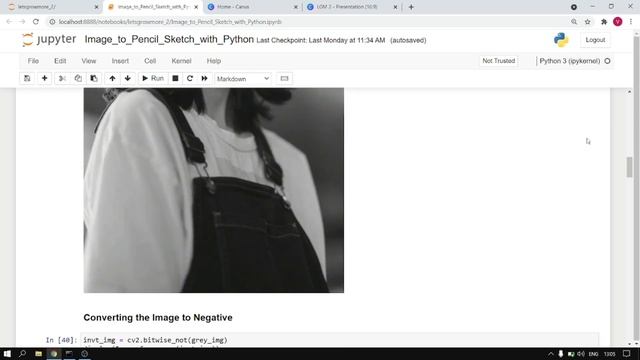Click the Not Trusted button
The image size is (640, 360).
[x=498, y=61]
